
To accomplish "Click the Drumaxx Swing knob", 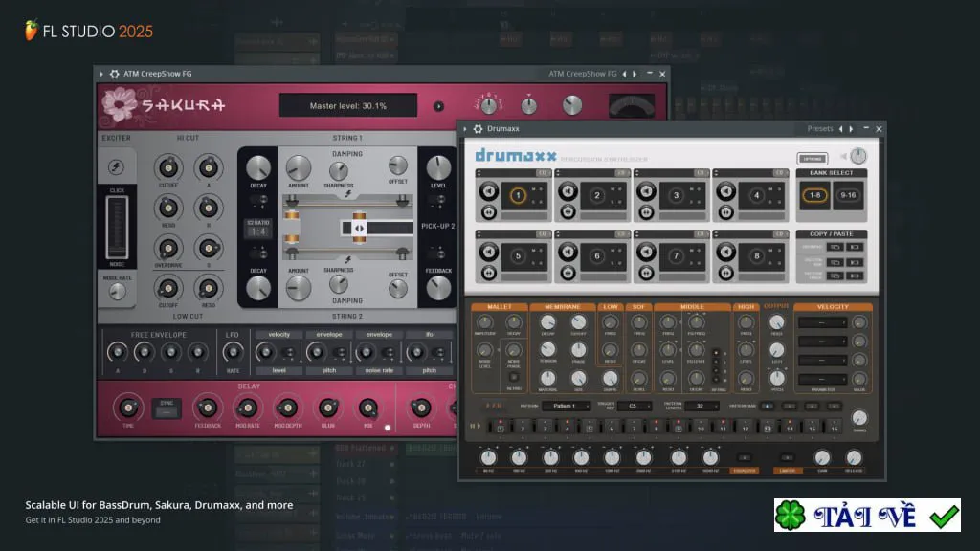I will (859, 417).
